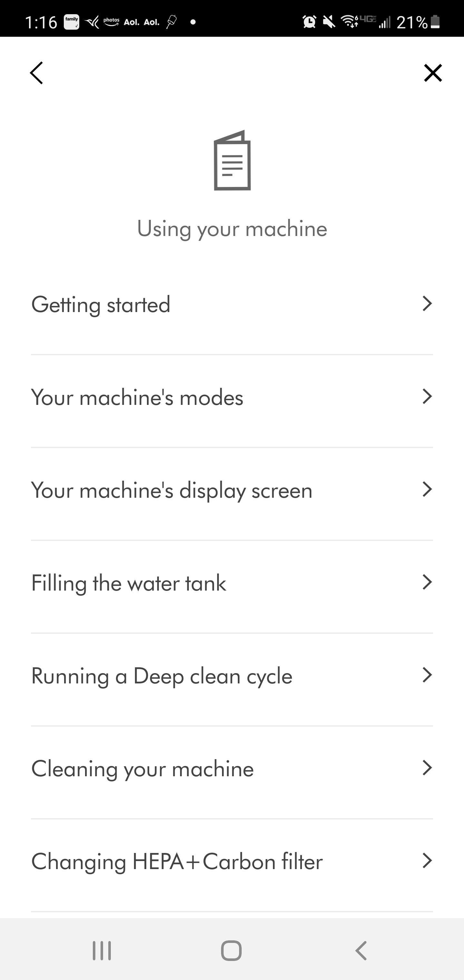464x980 pixels.
Task: Tap chevron next to Your machine's modes
Action: (x=427, y=397)
